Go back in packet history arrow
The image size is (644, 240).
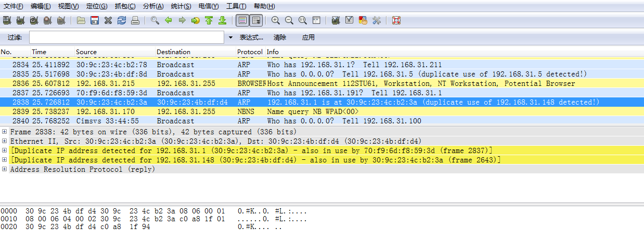[169, 20]
